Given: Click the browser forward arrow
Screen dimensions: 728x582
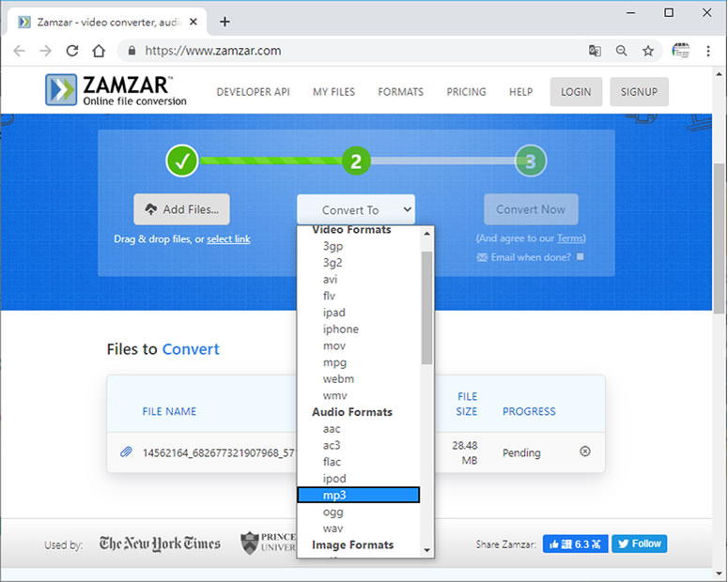Looking at the screenshot, I should click(45, 51).
